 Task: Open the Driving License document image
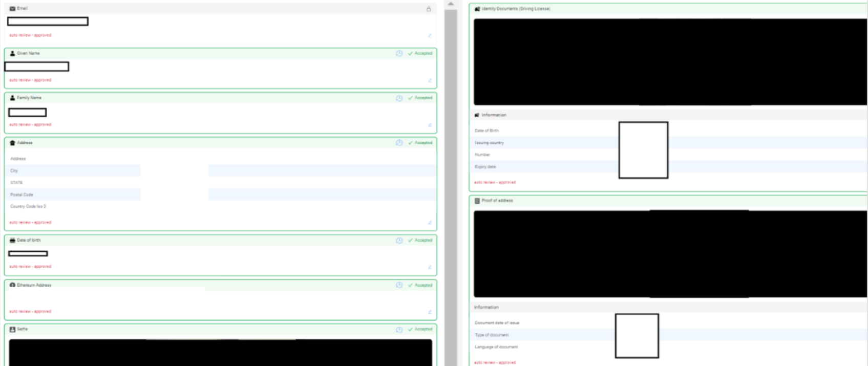tap(670, 62)
